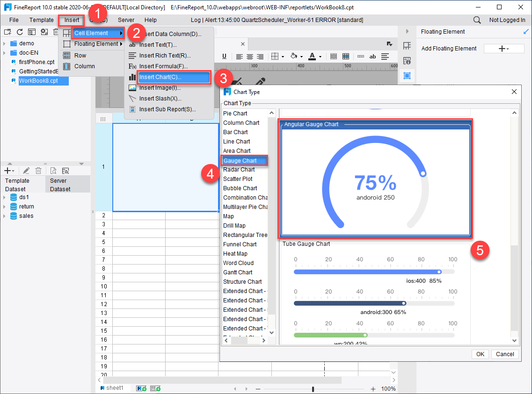This screenshot has height=394, width=532.
Task: Switch to the Server Dataset tab
Action: (x=68, y=185)
